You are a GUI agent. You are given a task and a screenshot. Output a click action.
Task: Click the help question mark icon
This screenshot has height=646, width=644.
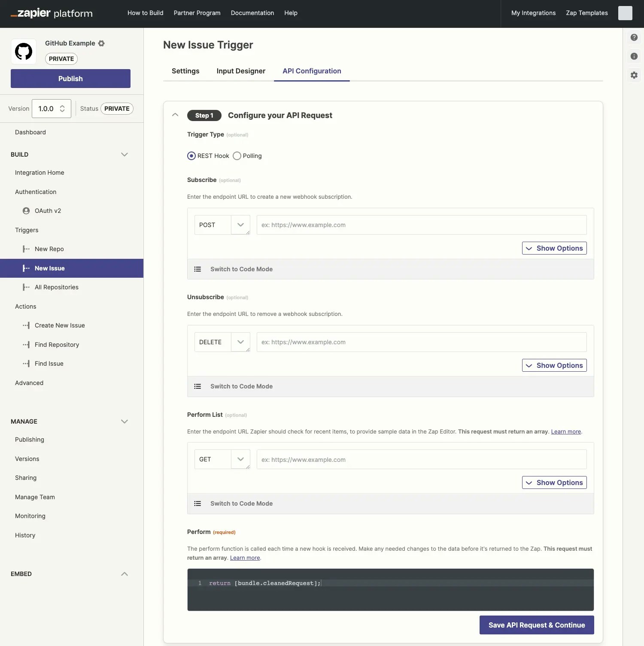click(634, 37)
